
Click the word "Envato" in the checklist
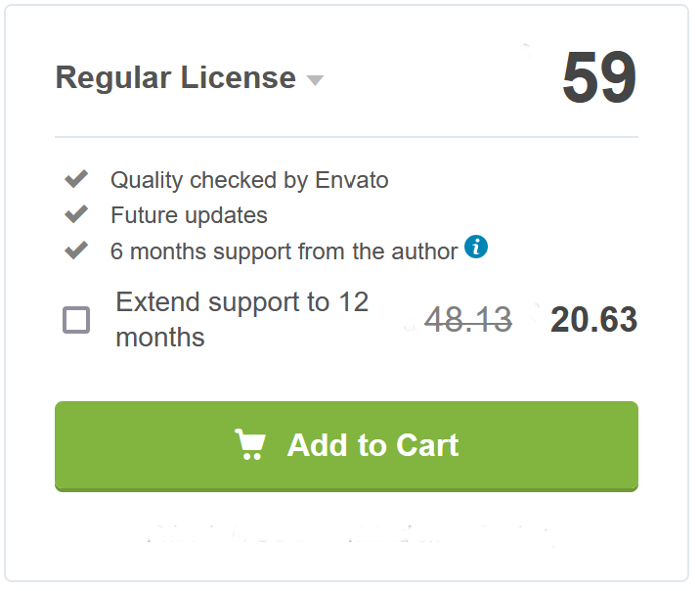click(352, 180)
